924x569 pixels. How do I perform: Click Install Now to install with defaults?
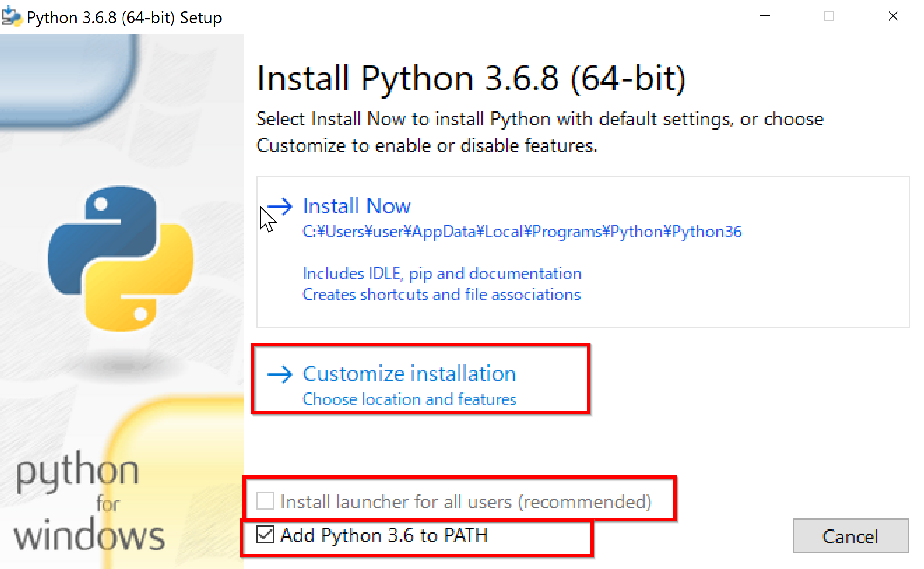click(x=583, y=252)
